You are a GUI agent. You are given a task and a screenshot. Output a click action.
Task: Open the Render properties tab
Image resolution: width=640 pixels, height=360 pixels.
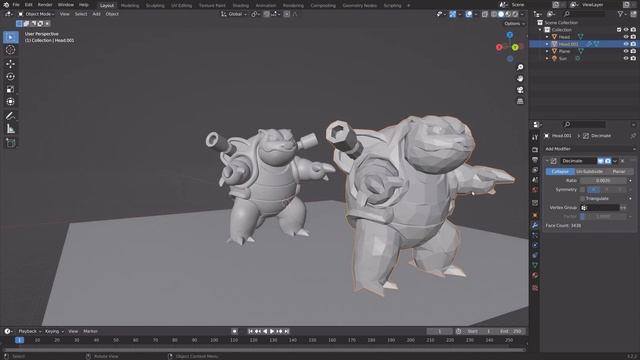click(535, 150)
